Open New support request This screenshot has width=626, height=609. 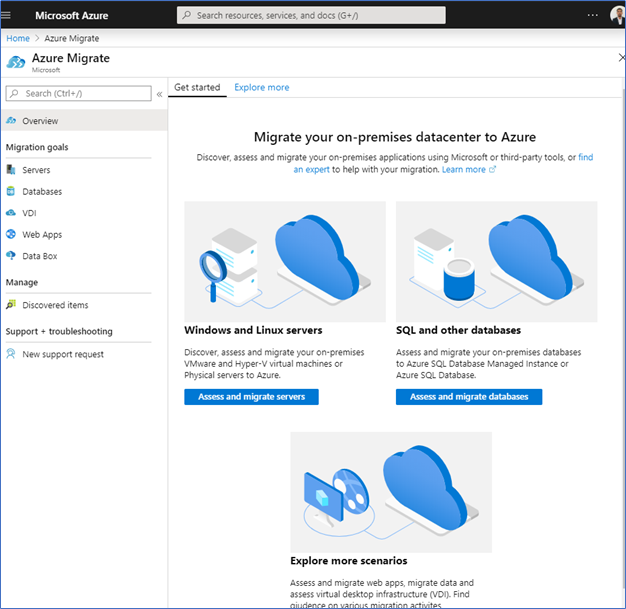(x=63, y=354)
